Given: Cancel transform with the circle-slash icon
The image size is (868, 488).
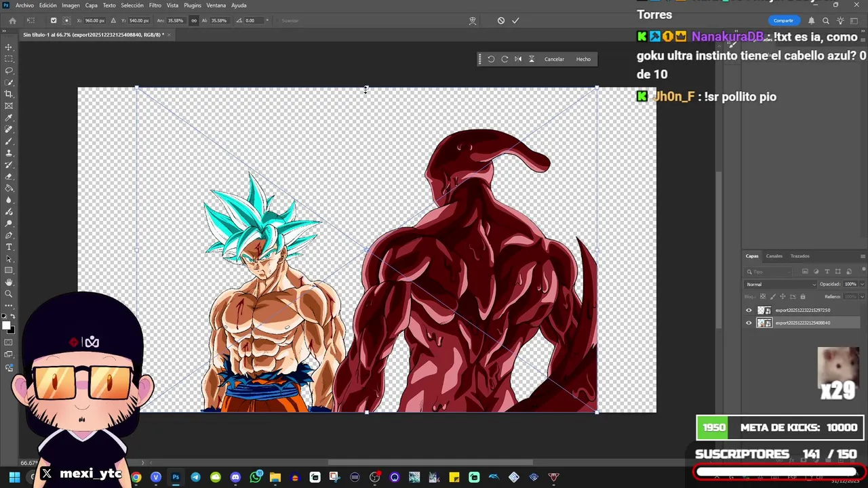Looking at the screenshot, I should (x=501, y=20).
